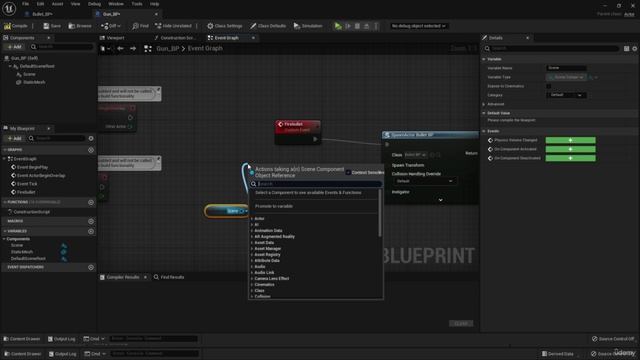Add new event dispatcher with plus icon
Screen dimensions: 640x360
point(91,267)
